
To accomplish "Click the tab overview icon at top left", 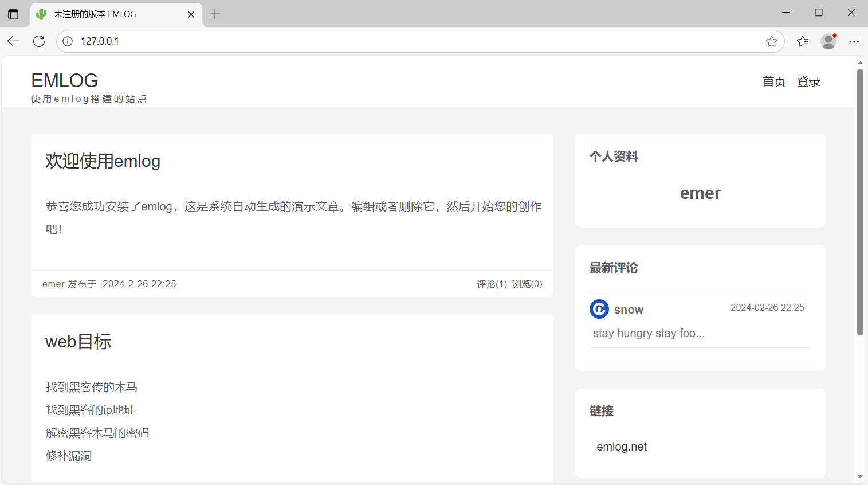I will [13, 14].
